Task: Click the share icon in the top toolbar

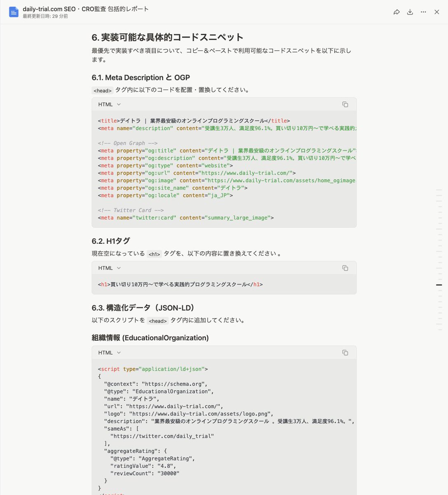Action: tap(396, 12)
